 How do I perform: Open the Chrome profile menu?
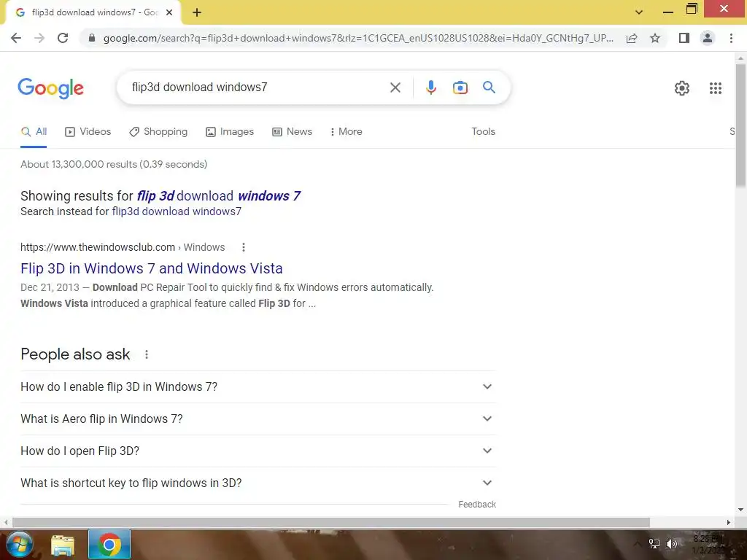[x=708, y=38]
